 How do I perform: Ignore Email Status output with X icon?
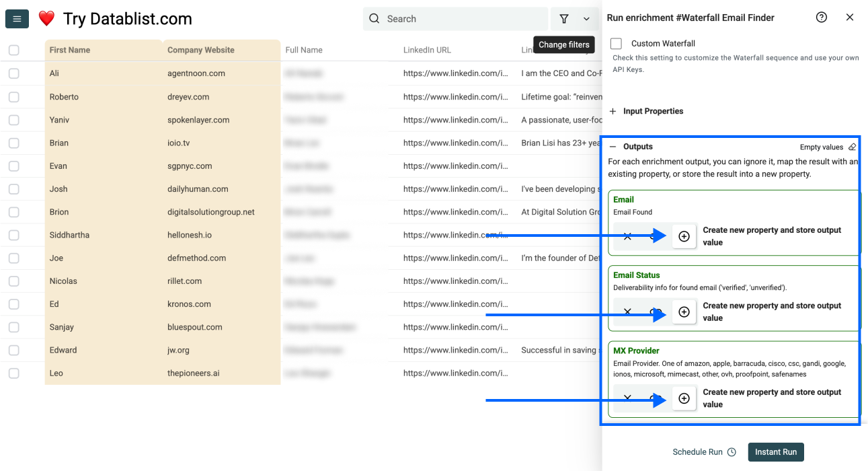click(627, 312)
